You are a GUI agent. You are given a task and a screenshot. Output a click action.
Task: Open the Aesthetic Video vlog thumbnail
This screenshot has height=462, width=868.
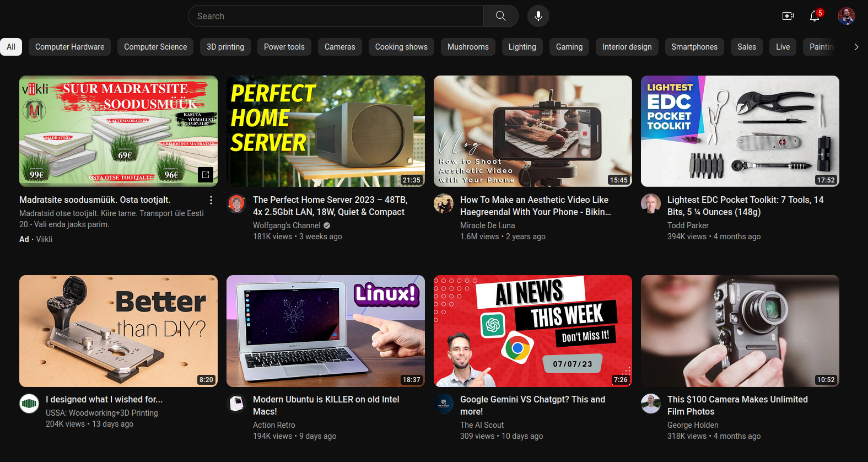click(x=533, y=131)
